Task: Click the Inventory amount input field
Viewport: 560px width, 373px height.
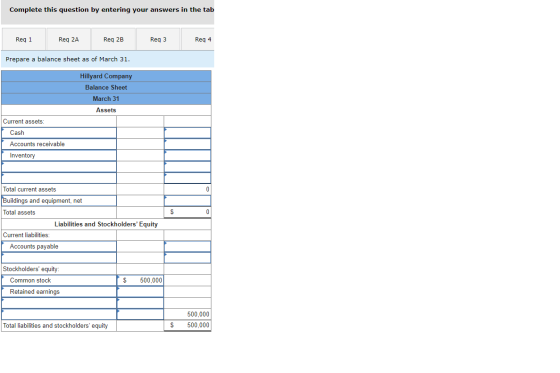Action: click(188, 155)
